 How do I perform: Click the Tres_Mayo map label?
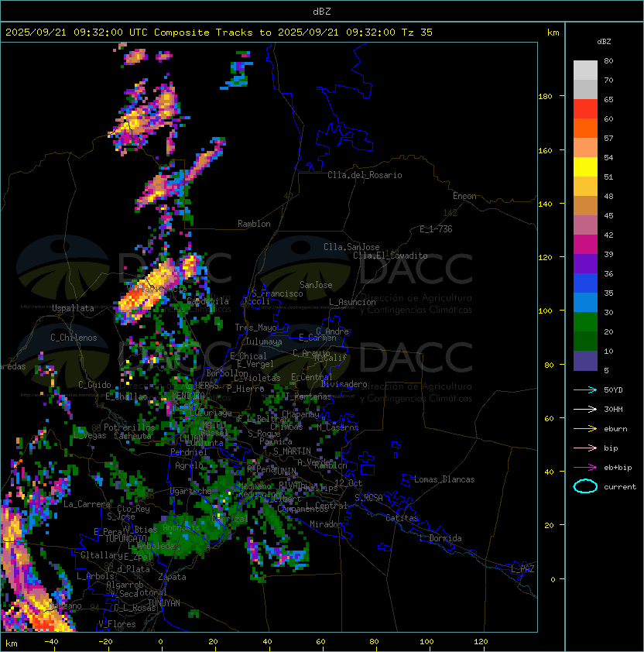[255, 328]
